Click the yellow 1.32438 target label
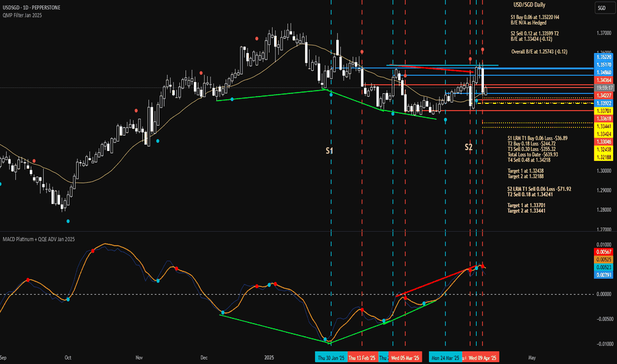Image resolution: width=617 pixels, height=364 pixels. click(604, 150)
